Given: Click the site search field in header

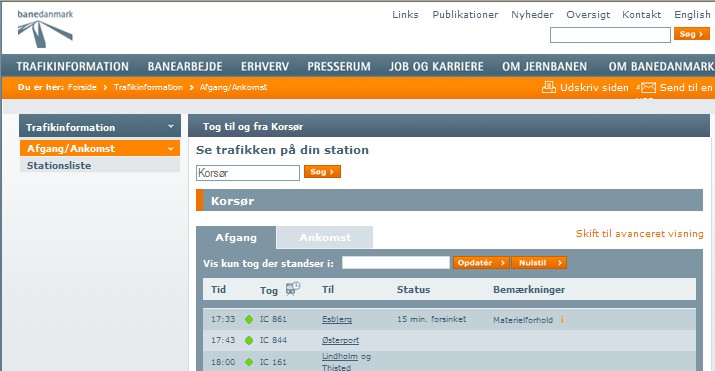Looking at the screenshot, I should pos(610,35).
